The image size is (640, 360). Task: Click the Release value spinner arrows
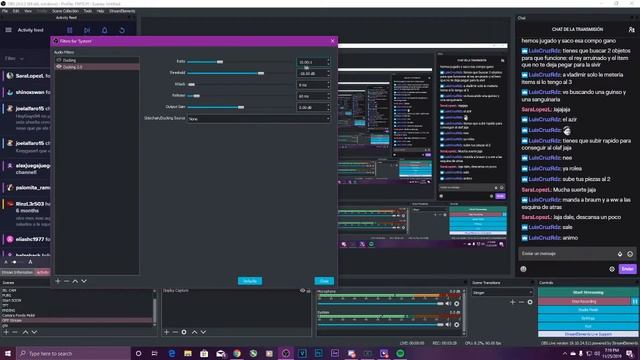[328, 96]
